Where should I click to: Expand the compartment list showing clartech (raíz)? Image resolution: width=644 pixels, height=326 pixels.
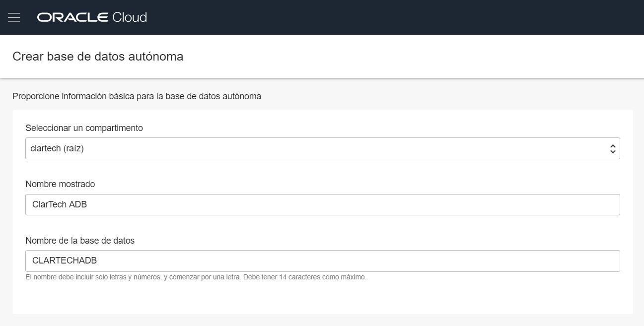point(322,148)
